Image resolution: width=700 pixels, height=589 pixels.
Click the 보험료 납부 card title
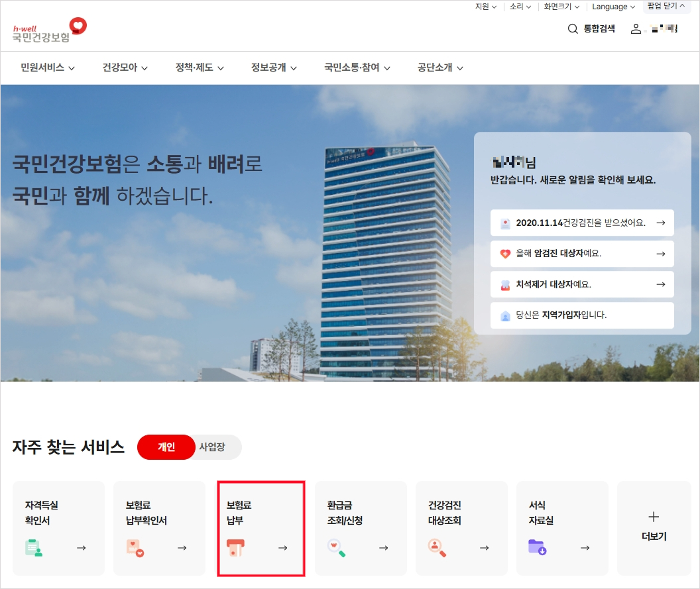pyautogui.click(x=239, y=513)
